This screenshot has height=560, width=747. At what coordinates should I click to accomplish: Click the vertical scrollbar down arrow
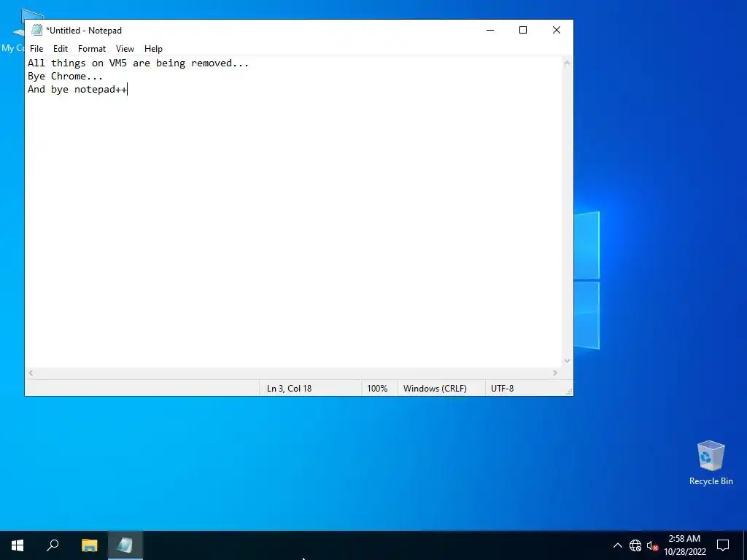pyautogui.click(x=567, y=360)
